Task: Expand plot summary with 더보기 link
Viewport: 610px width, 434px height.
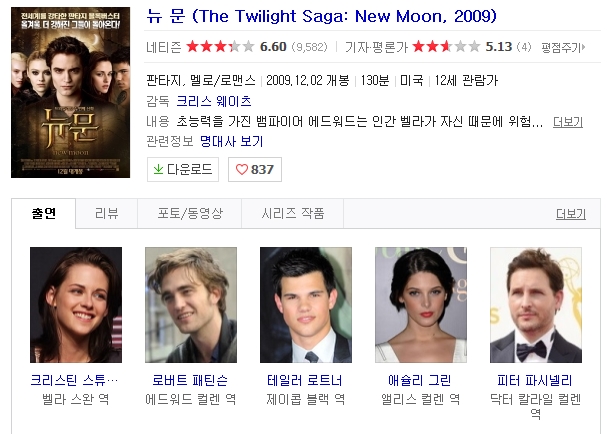Action: click(568, 122)
